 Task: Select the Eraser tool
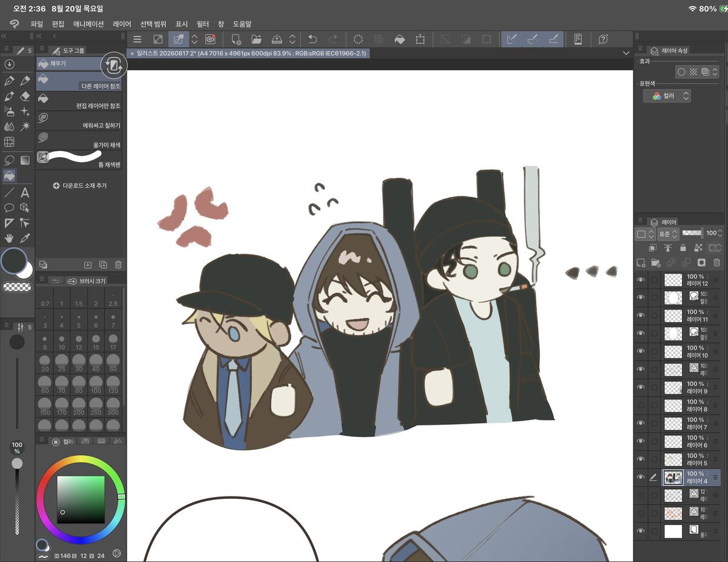(25, 96)
